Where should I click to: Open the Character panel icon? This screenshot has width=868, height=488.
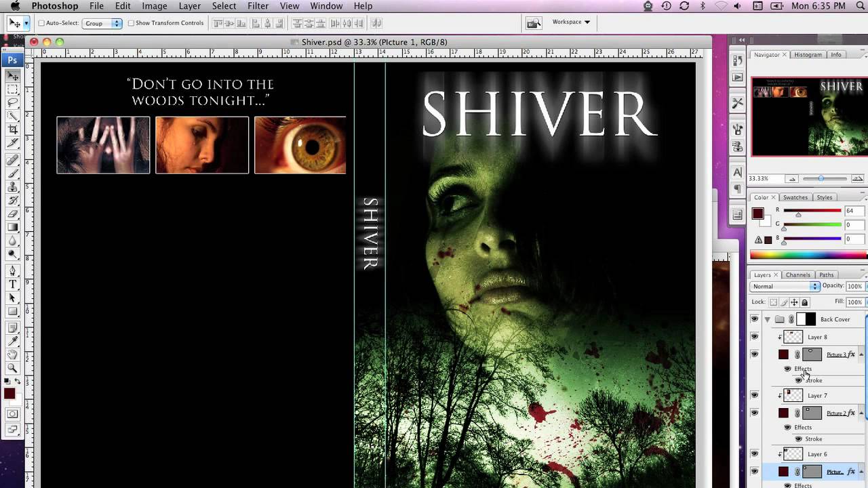point(738,172)
